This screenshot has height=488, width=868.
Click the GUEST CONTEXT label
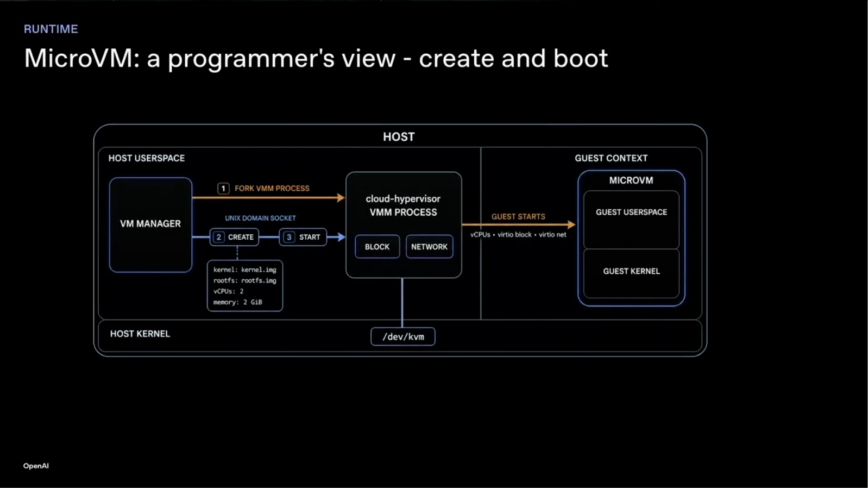click(611, 158)
